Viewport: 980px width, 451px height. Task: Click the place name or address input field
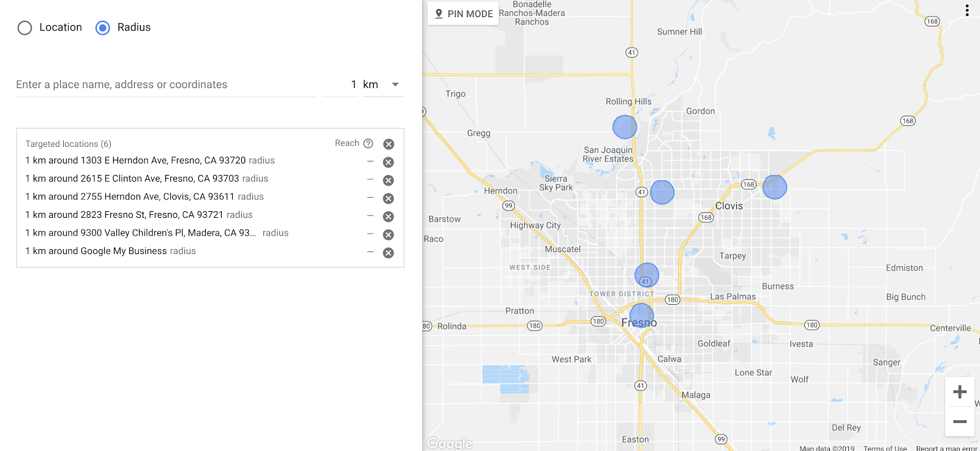tap(166, 84)
